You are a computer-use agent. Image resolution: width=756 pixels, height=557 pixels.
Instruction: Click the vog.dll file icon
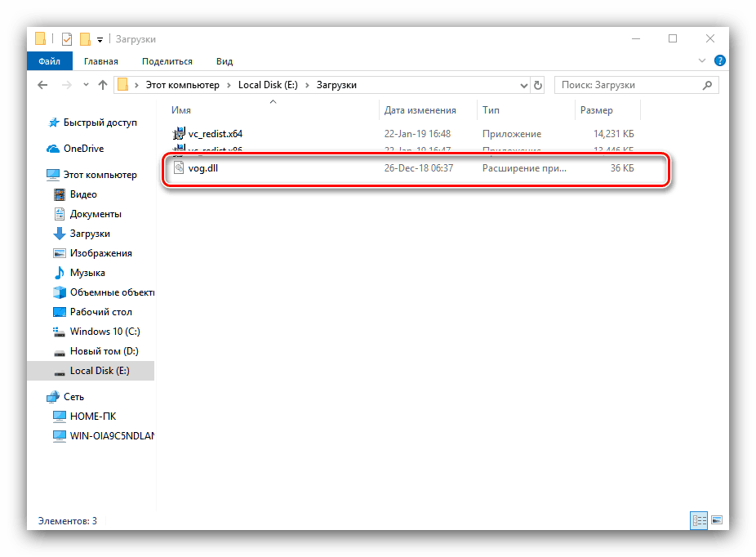click(179, 167)
